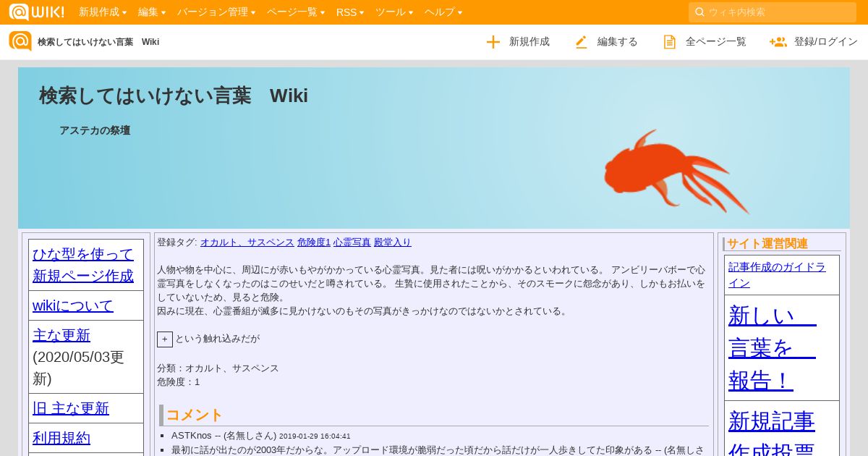Open the RSS dropdown menu

click(350, 12)
